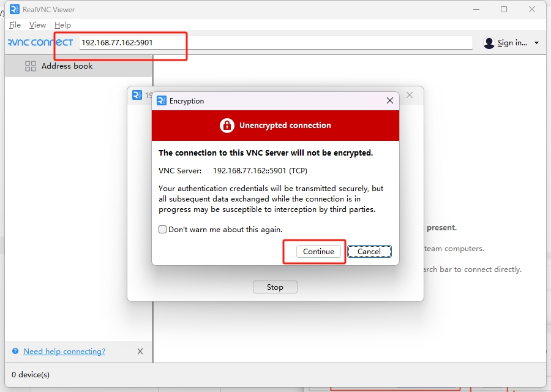Screen dimensions: 551x392
Task: Click the RealVNC Viewer title bar icon
Action: tap(15, 9)
